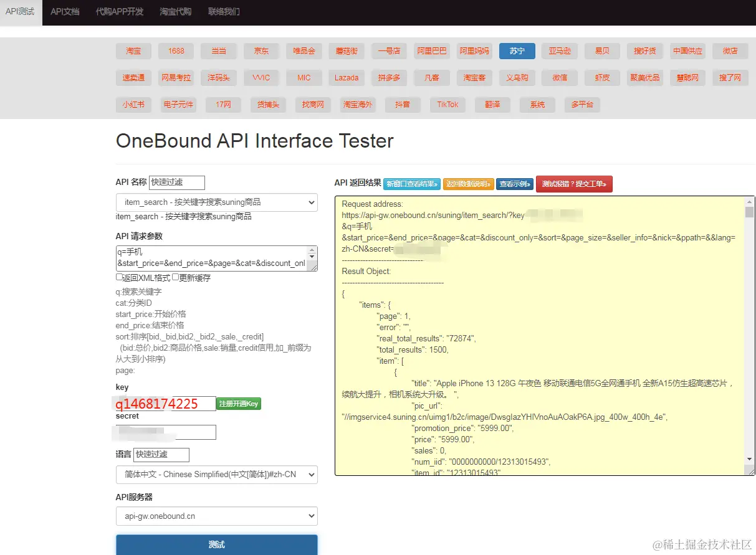Select the 京东 platform button

click(x=261, y=51)
